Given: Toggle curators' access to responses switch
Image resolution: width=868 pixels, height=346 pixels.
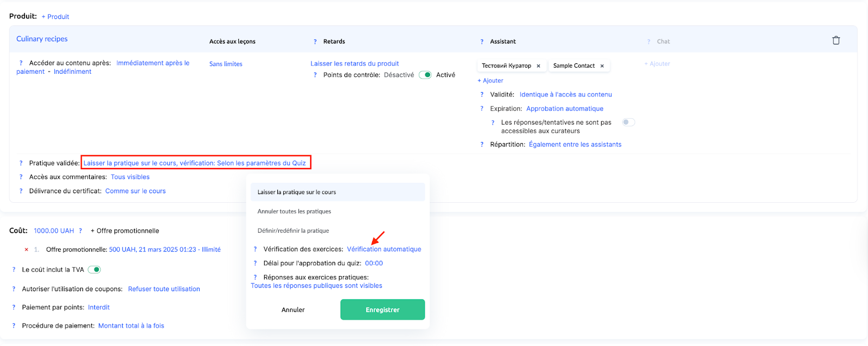Looking at the screenshot, I should pos(628,123).
